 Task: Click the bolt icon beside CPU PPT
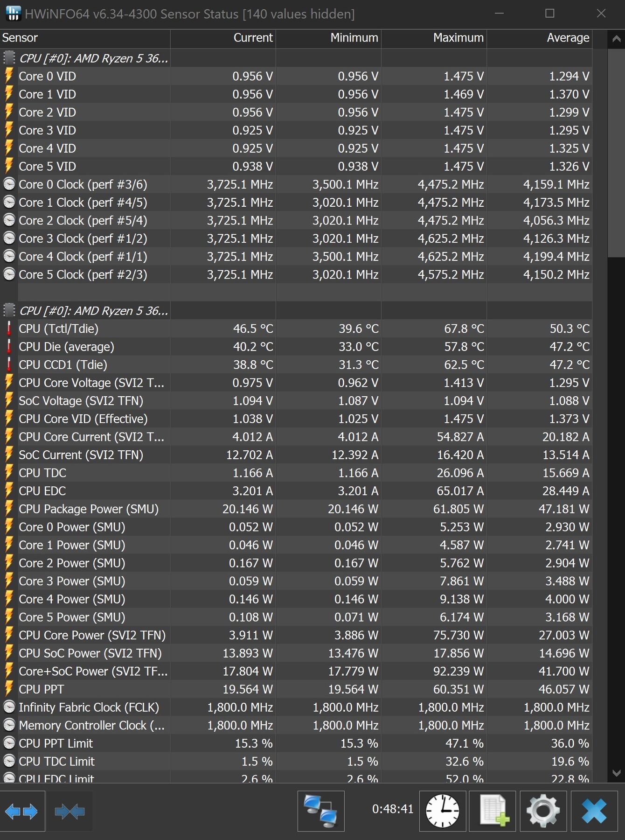pos(9,689)
